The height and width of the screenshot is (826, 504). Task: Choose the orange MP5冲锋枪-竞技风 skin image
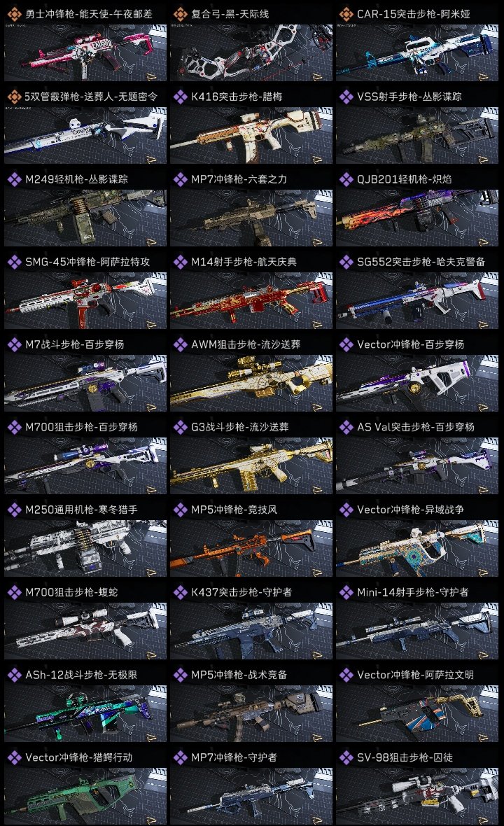pyautogui.click(x=251, y=548)
